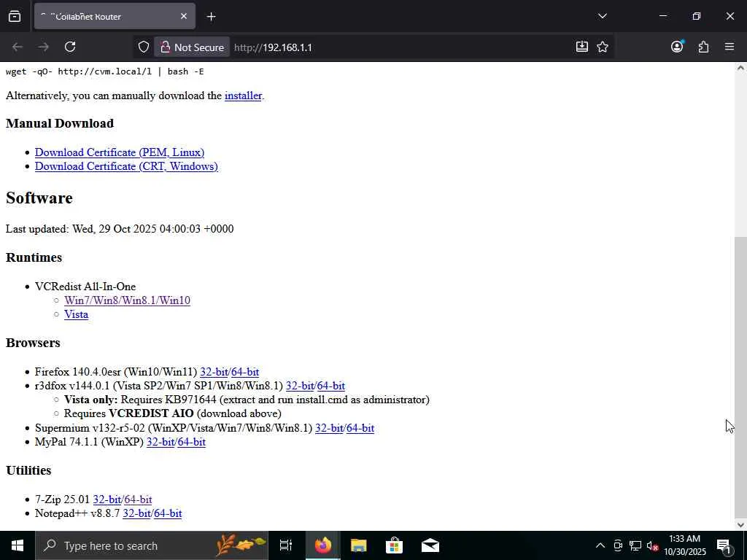Open File Explorer from the taskbar

point(358,545)
